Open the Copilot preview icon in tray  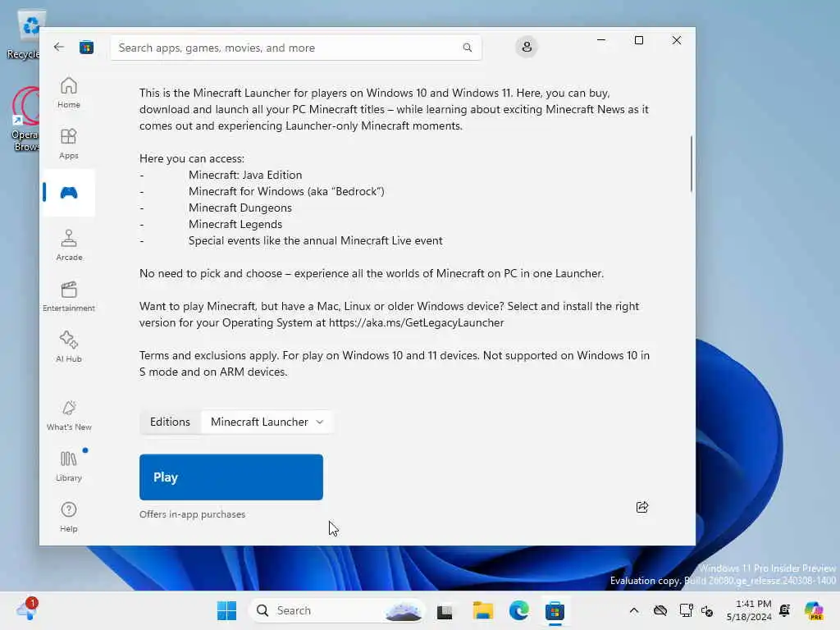pos(814,610)
